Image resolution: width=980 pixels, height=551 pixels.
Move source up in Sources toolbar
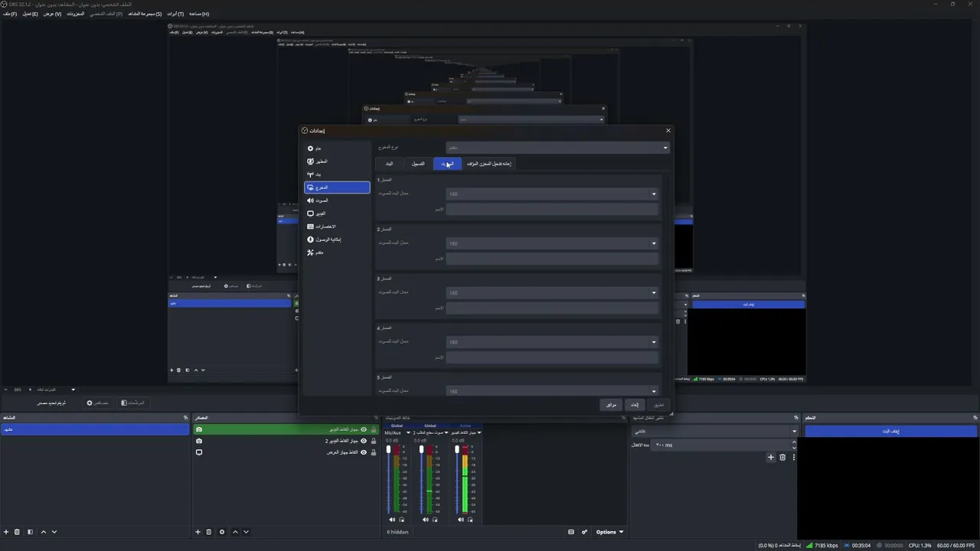(235, 532)
